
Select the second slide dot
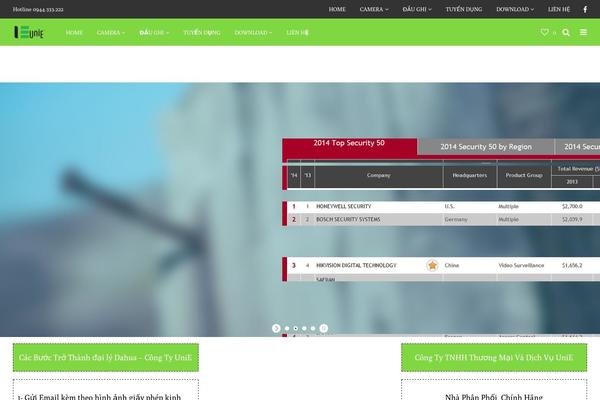(295, 328)
